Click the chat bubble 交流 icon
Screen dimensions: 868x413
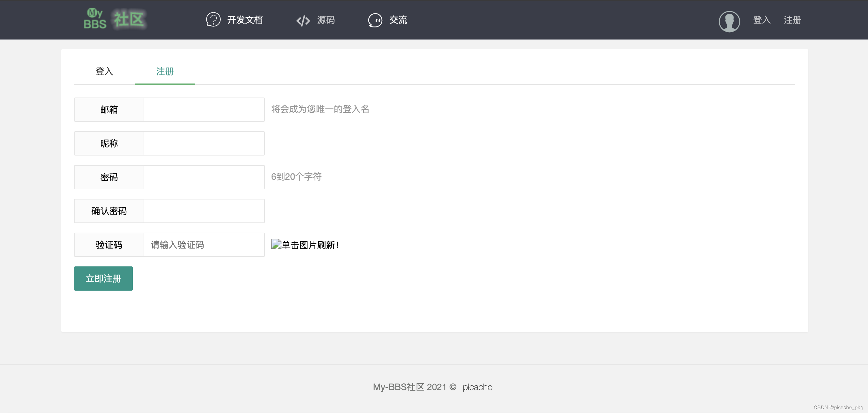pyautogui.click(x=375, y=20)
